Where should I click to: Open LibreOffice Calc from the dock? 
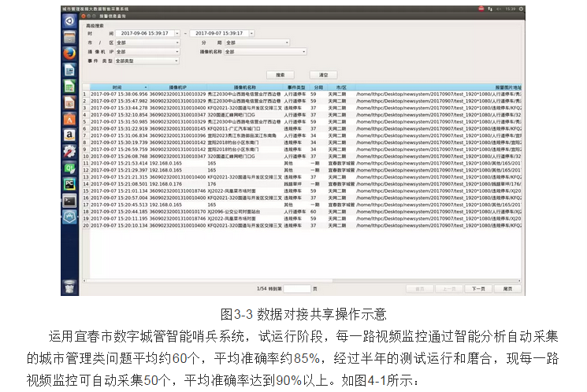click(69, 87)
